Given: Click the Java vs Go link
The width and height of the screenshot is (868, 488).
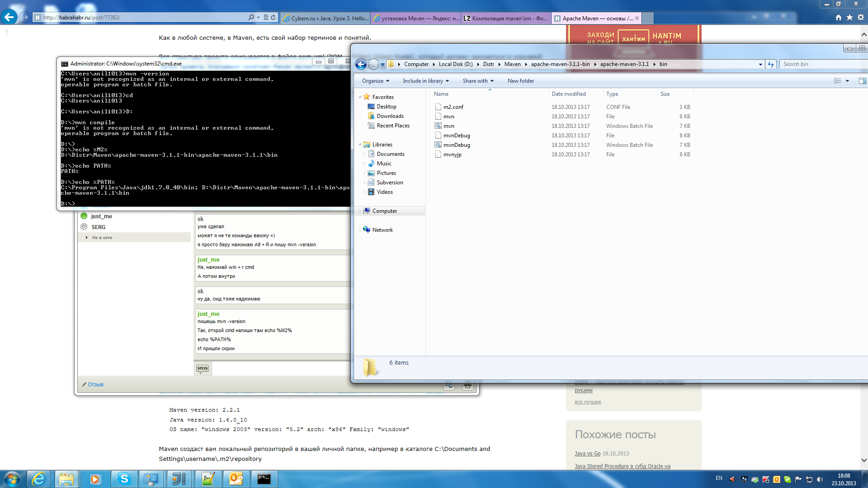Looking at the screenshot, I should [x=587, y=454].
